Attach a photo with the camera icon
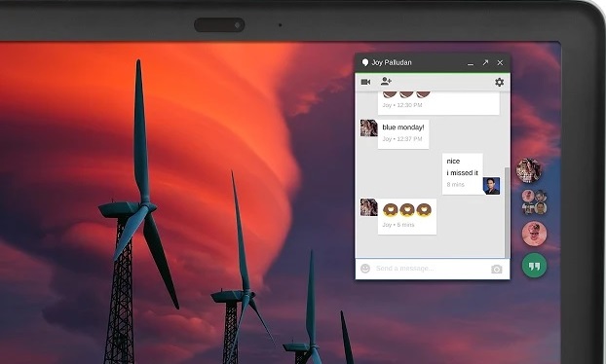Viewport: 606px width, 364px height. (497, 269)
